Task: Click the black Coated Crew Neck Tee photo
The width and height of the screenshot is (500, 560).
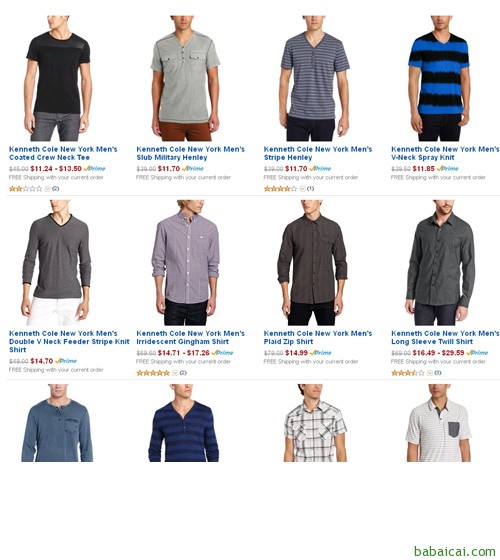Action: tap(58, 78)
